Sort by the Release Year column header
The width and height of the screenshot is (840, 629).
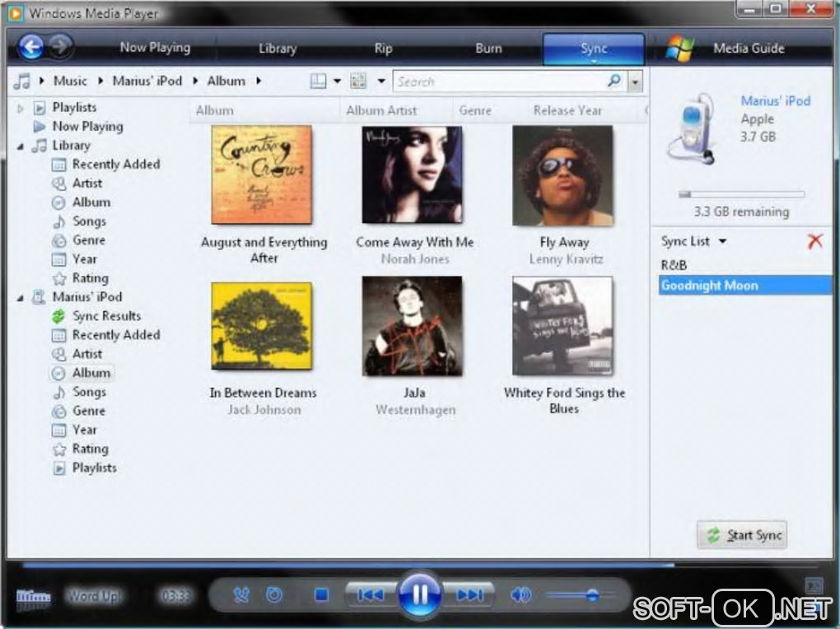click(567, 111)
